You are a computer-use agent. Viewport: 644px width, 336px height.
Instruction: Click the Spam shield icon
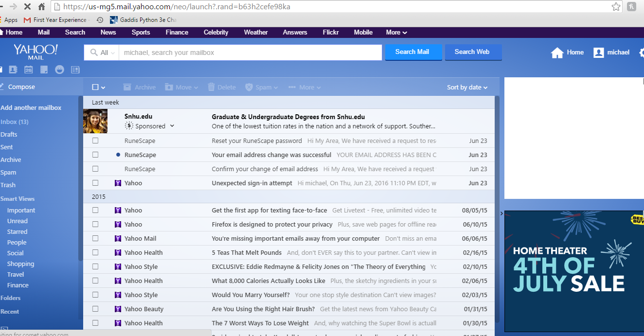coord(249,87)
